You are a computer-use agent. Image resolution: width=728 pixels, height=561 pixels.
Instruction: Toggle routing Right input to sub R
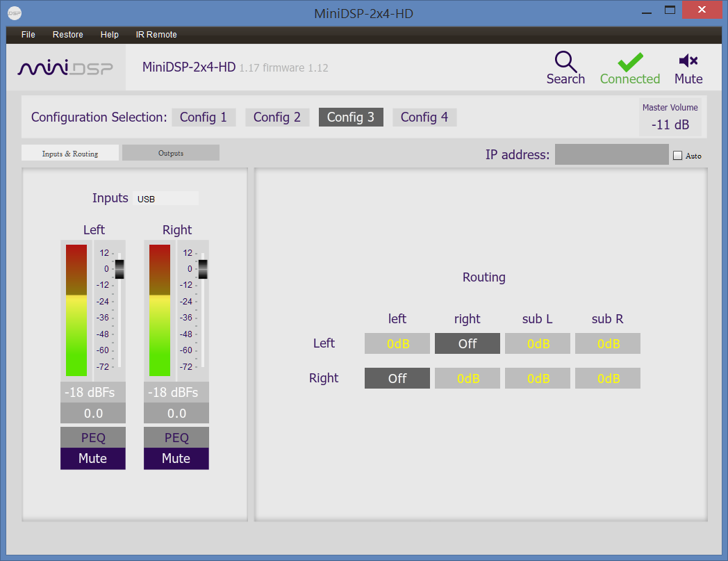(608, 378)
